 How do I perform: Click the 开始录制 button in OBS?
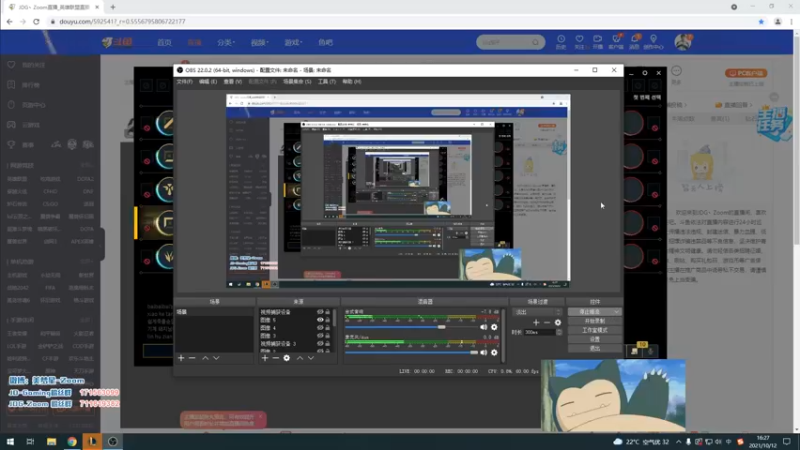point(594,321)
